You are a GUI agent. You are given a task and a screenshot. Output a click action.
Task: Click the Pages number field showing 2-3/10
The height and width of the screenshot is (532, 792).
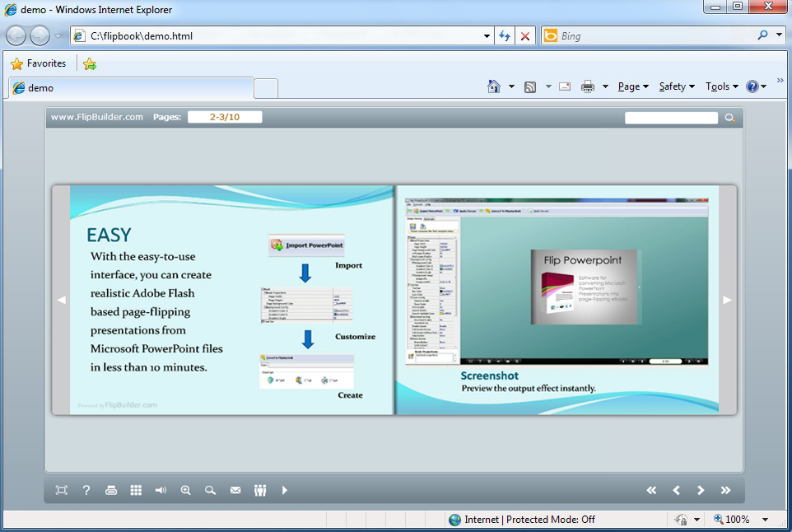tap(225, 117)
